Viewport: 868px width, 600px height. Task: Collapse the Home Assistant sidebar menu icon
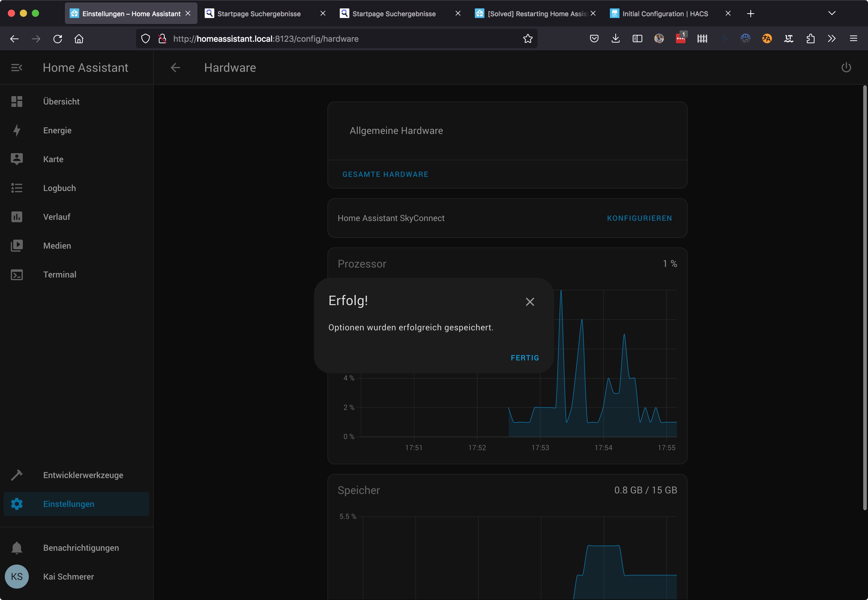click(x=17, y=68)
